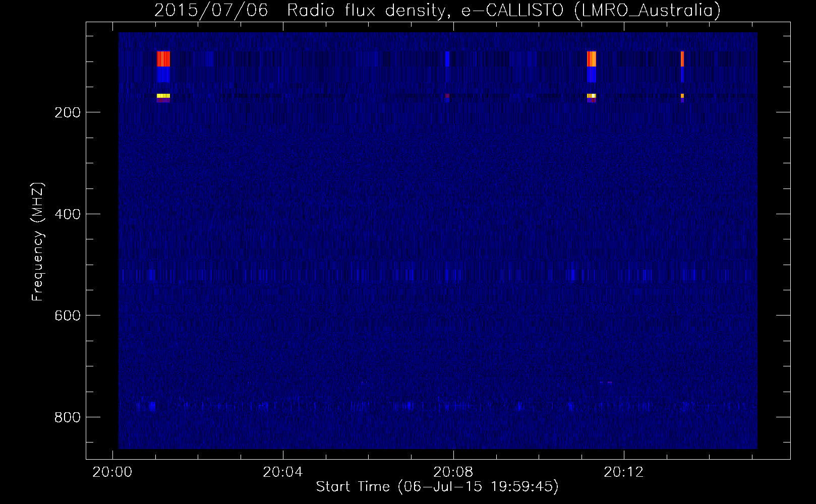Screen dimensions: 816x504
Task: Click the 20:12 time tick label
Action: tap(624, 472)
